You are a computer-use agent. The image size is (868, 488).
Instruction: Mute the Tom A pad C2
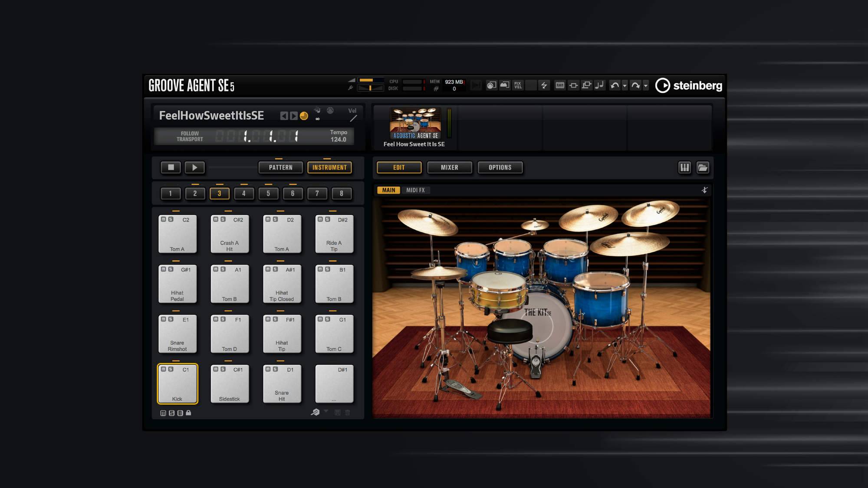coord(164,219)
